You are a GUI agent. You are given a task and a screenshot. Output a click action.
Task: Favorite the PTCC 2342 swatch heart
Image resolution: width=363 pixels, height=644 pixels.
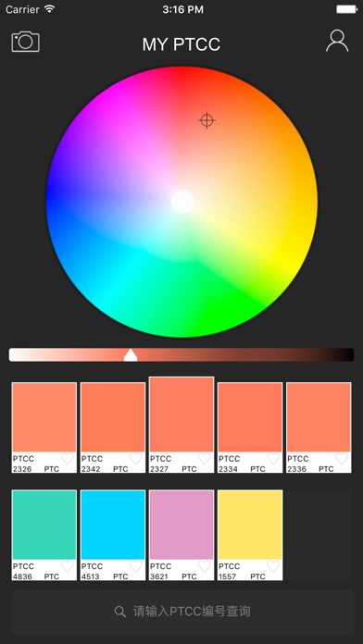tap(136, 458)
